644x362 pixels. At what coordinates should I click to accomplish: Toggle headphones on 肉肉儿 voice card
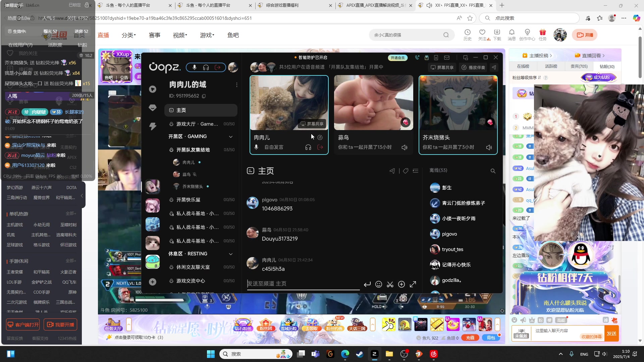pyautogui.click(x=308, y=147)
